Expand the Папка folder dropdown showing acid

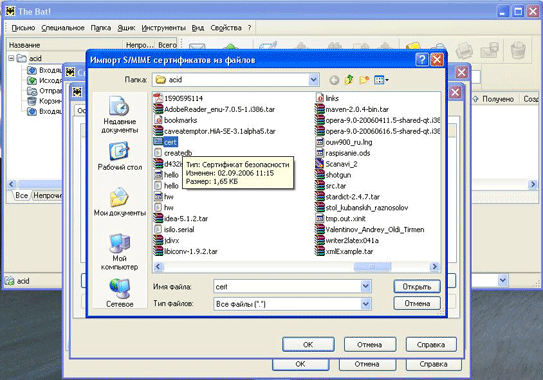tap(313, 80)
